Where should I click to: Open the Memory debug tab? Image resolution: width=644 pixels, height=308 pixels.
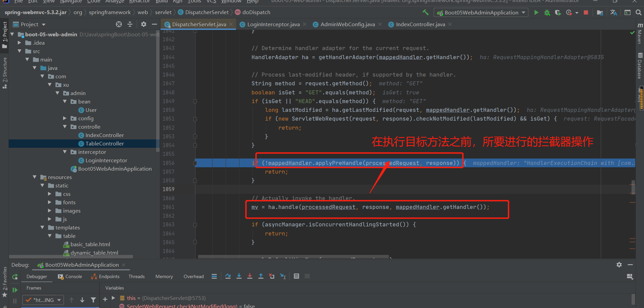(164, 276)
